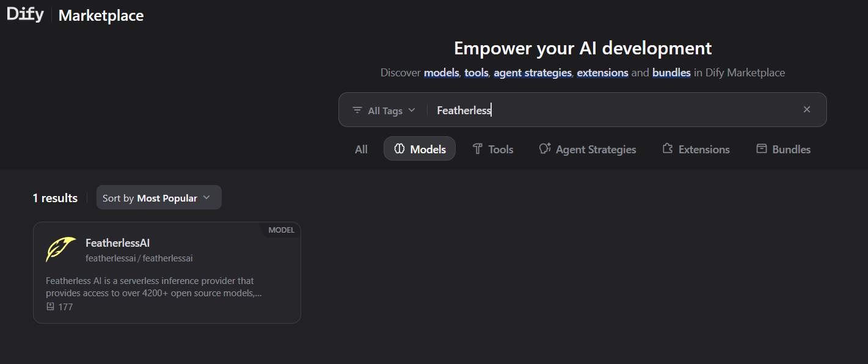
Task: Follow the 'models' link in the subtitle
Action: point(441,73)
